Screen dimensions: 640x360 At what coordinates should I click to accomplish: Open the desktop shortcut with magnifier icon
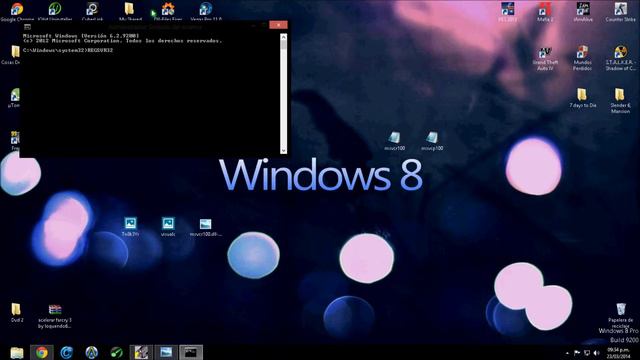pyautogui.click(x=92, y=11)
